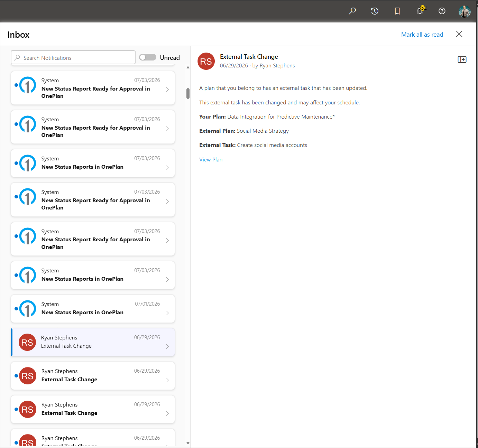Click 'Your Plan: Data Integration' line
The image size is (478, 448).
(x=267, y=117)
